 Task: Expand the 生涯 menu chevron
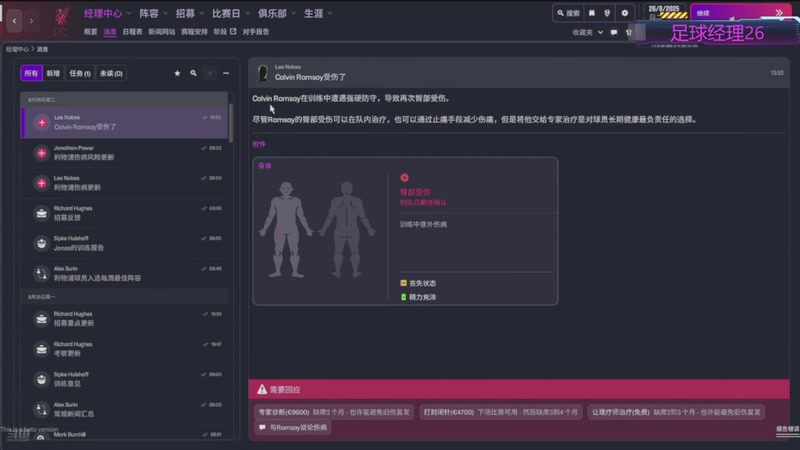point(330,13)
